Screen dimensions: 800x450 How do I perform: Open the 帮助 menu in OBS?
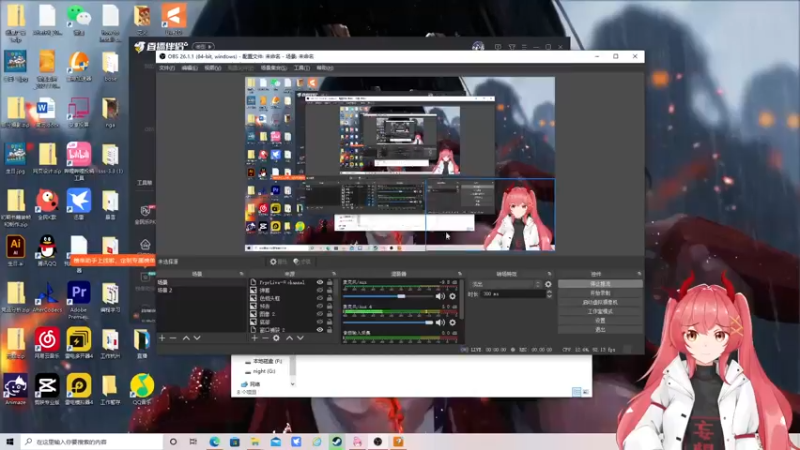click(x=324, y=68)
